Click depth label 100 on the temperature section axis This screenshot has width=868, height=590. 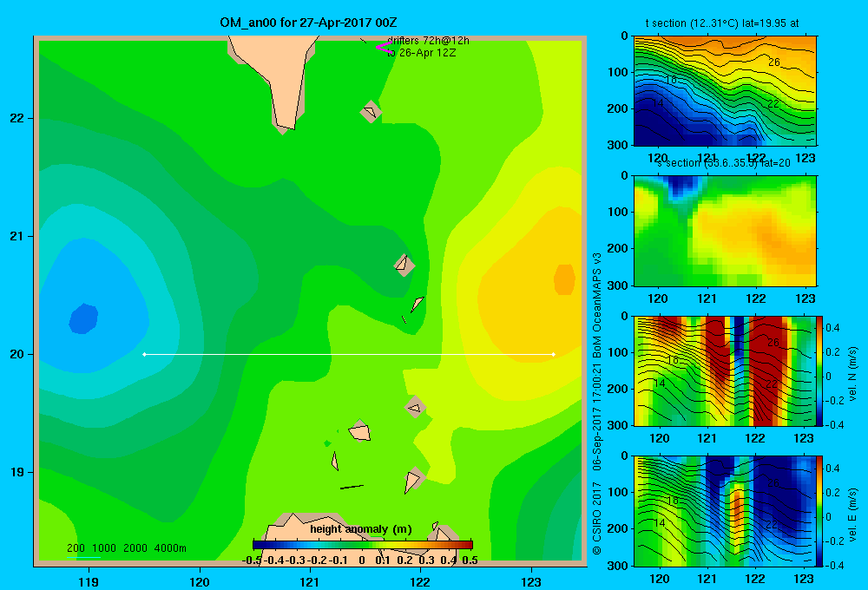click(x=617, y=72)
